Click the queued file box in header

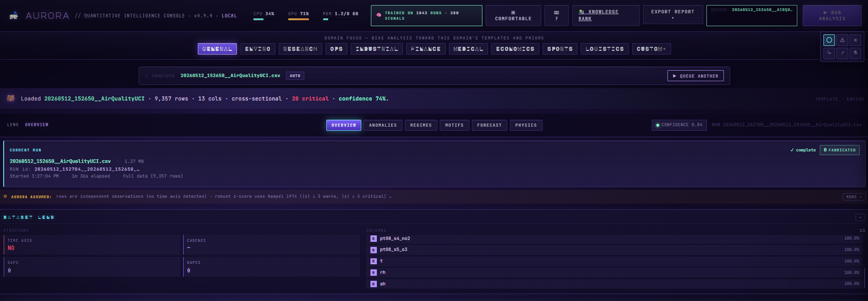(x=752, y=16)
